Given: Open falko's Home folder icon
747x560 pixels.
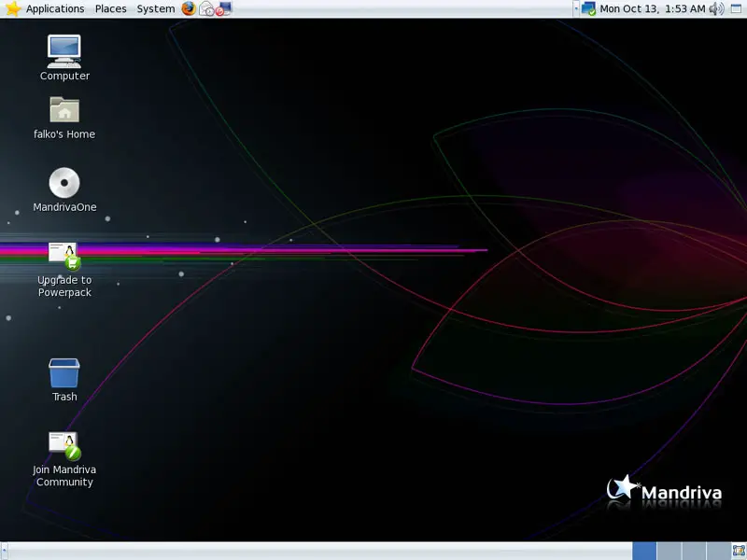Looking at the screenshot, I should (x=64, y=110).
